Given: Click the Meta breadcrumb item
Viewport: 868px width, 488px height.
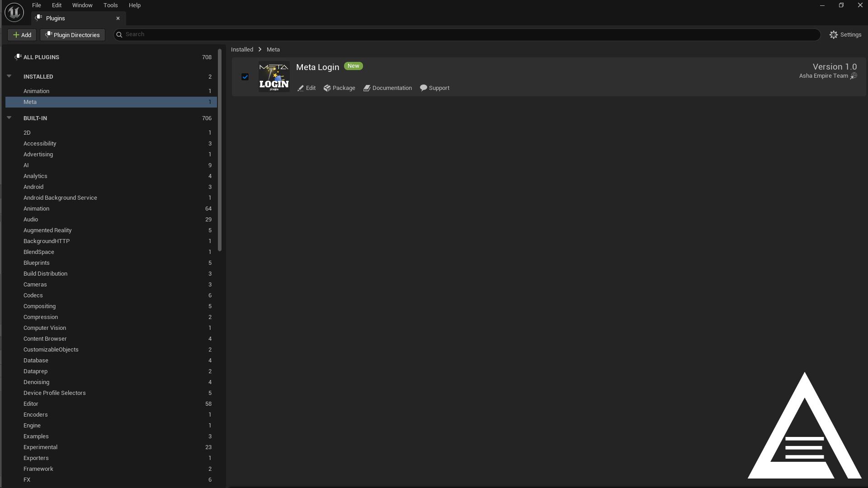Looking at the screenshot, I should coord(273,50).
